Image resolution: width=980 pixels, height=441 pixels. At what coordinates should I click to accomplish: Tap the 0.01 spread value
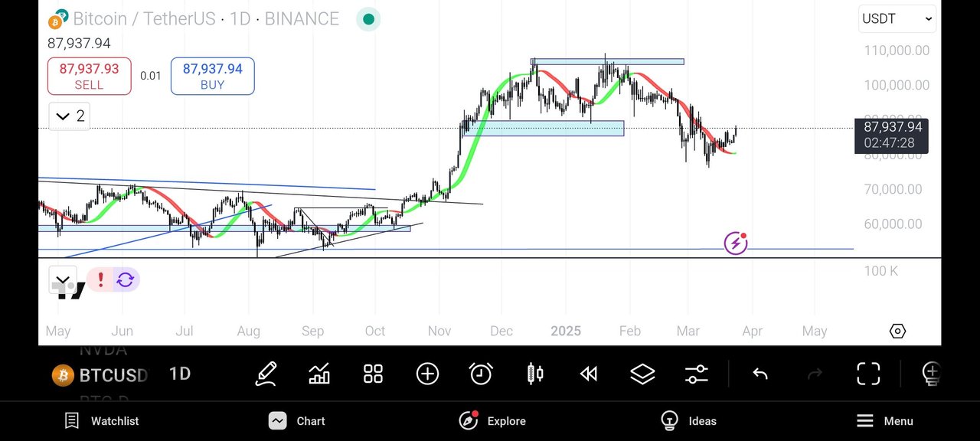pyautogui.click(x=151, y=76)
